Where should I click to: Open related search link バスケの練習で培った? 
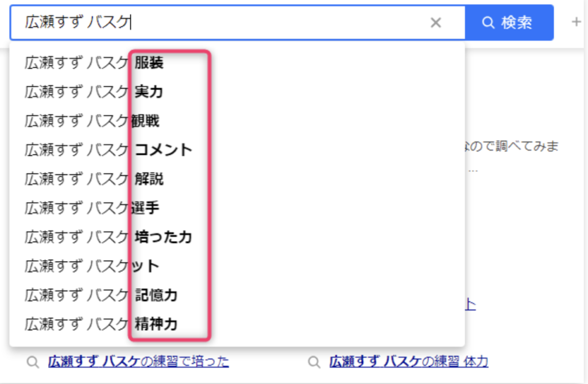coord(138,362)
